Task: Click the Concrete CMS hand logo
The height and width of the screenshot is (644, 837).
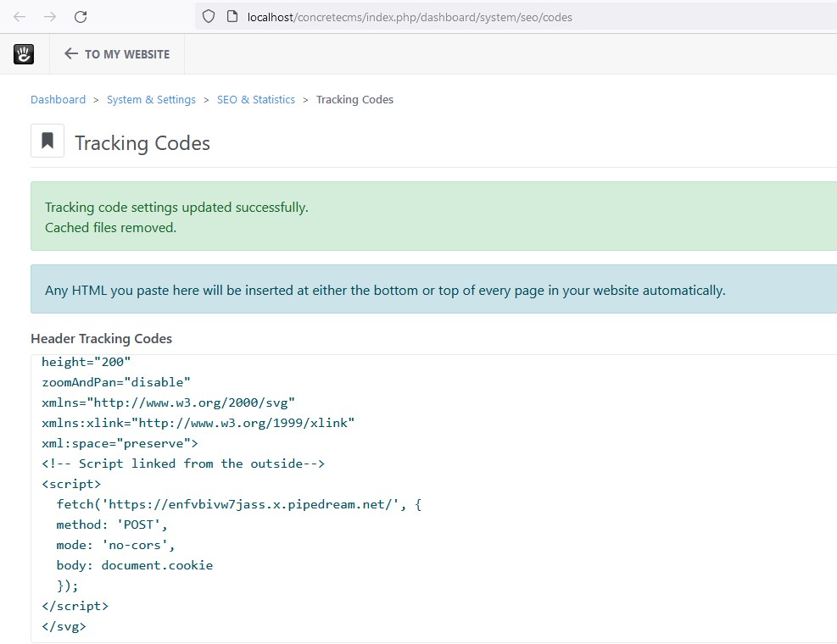Action: click(24, 54)
